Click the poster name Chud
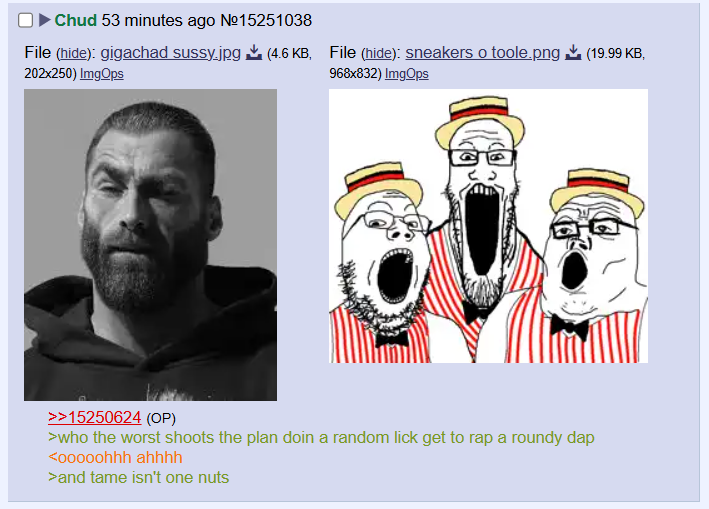Viewport: 709px width, 509px height. point(76,20)
